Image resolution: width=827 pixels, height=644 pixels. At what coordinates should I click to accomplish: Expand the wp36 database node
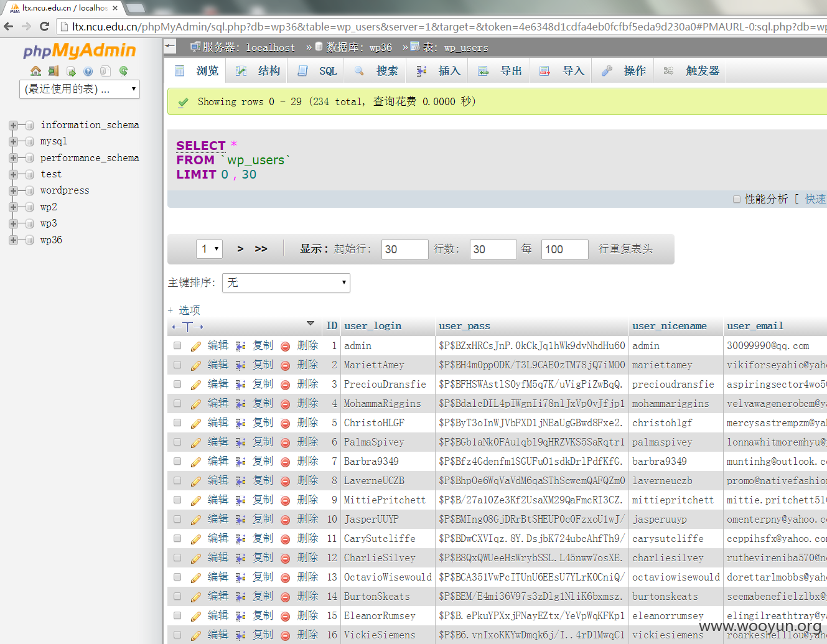[x=13, y=240]
